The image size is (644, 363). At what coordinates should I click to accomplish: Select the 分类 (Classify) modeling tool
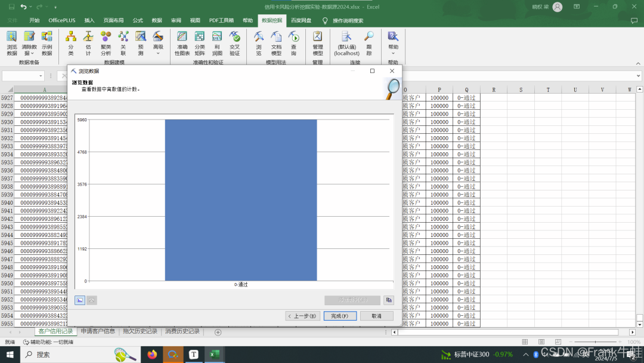pos(71,42)
